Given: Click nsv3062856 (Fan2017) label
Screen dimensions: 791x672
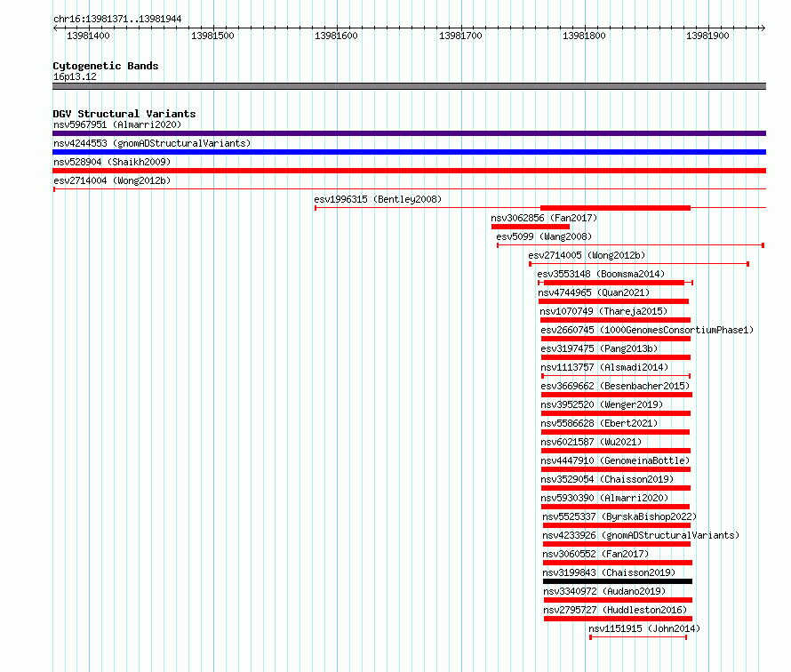Looking at the screenshot, I should tap(544, 218).
